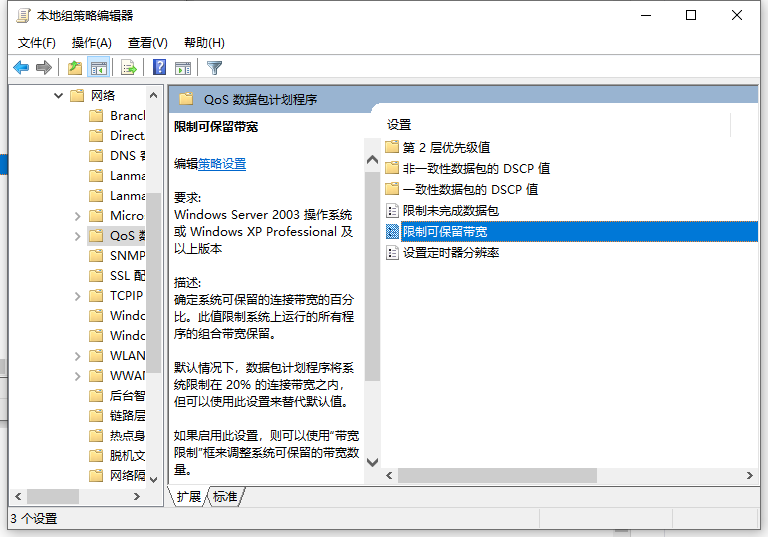Expand the QoS tree node
The image size is (768, 537).
click(77, 236)
